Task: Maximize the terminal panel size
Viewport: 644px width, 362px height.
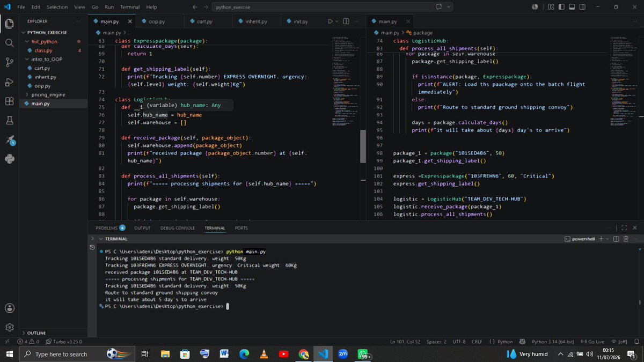Action: (625, 228)
